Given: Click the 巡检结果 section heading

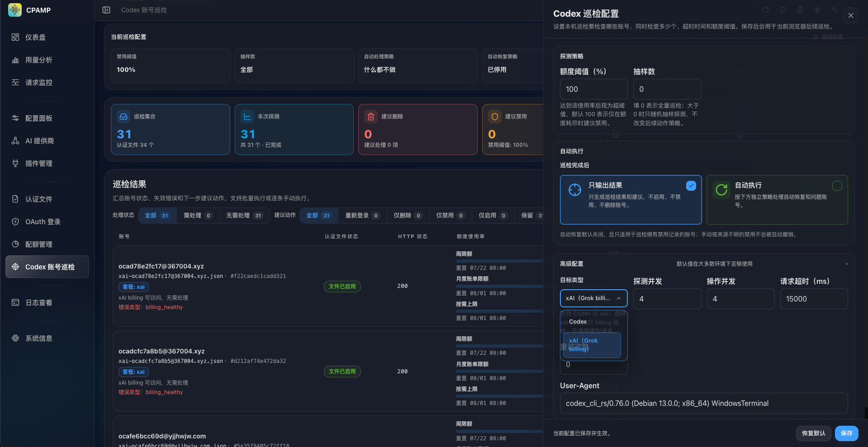Looking at the screenshot, I should pos(129,184).
